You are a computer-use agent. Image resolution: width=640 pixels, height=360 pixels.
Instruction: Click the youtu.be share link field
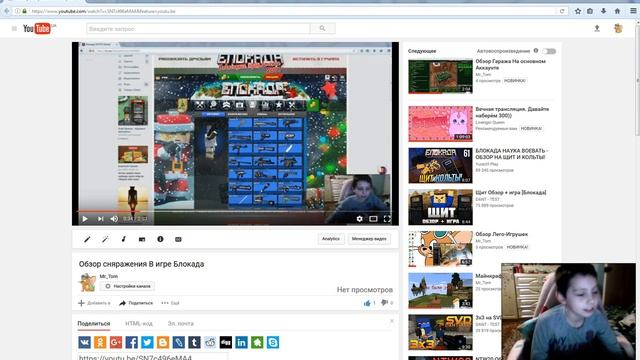pyautogui.click(x=153, y=357)
